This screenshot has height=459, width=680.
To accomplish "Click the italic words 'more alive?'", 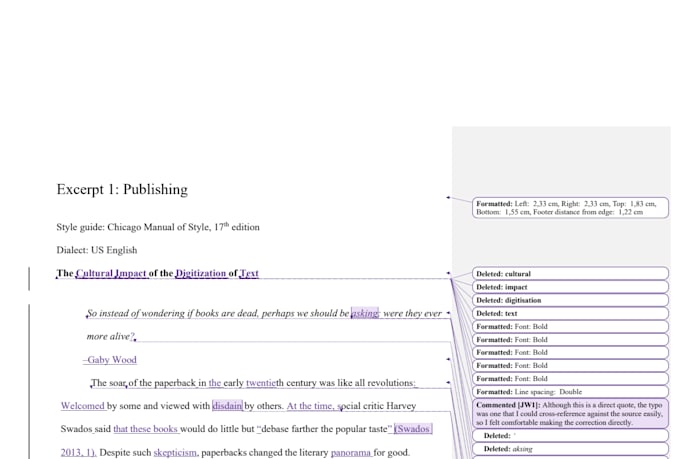I will (111, 337).
